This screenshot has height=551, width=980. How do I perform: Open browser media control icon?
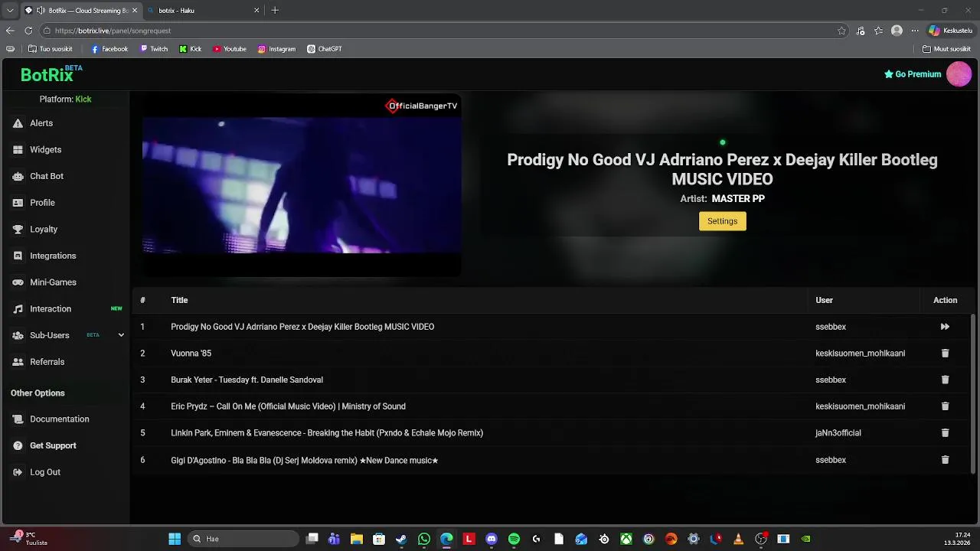point(861,31)
